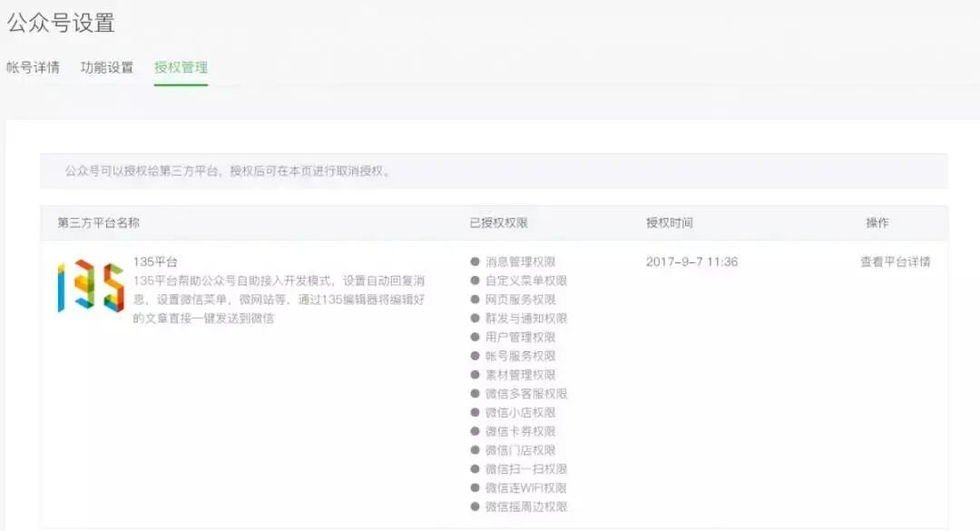Viewport: 980px width, 531px height.
Task: Click the 授权时间 column header
Action: tap(670, 222)
